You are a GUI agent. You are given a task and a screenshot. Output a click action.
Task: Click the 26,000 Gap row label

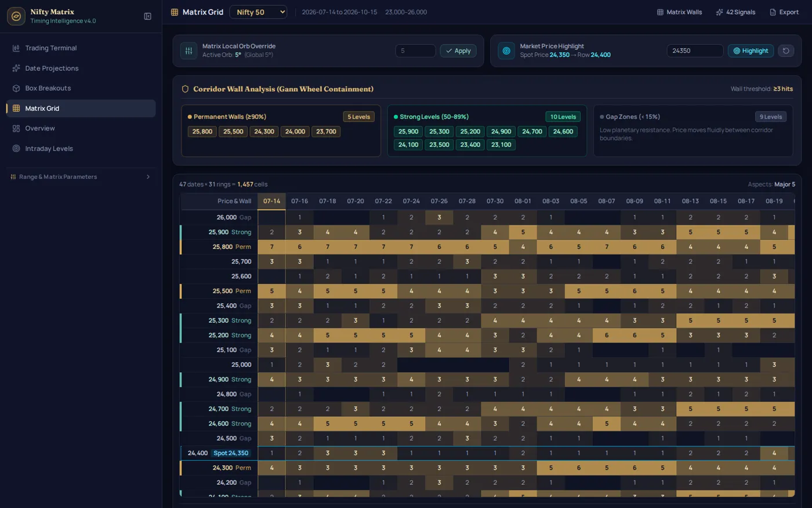pos(219,218)
